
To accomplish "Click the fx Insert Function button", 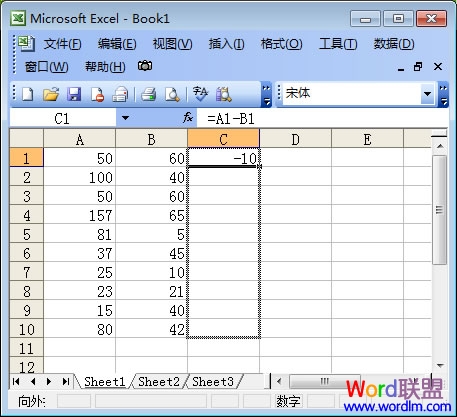I will [188, 118].
